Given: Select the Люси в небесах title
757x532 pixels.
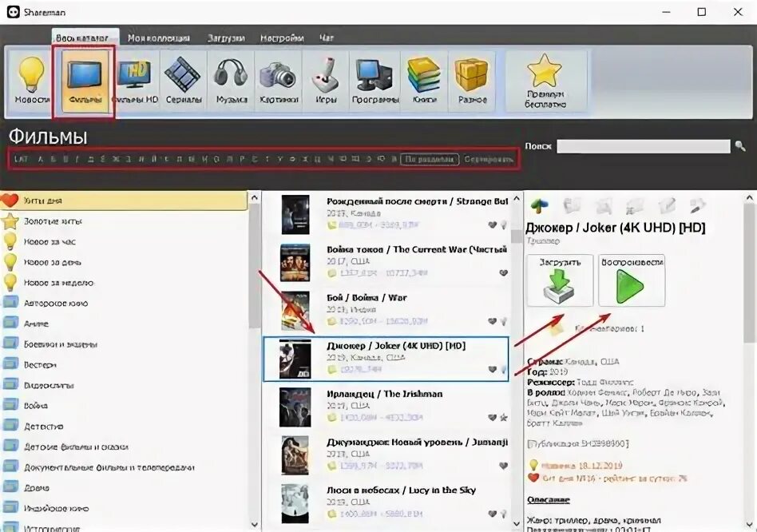Looking at the screenshot, I should coord(401,490).
